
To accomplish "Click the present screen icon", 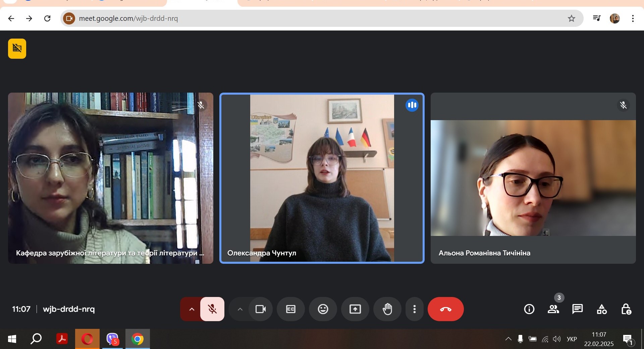I will coord(355,309).
